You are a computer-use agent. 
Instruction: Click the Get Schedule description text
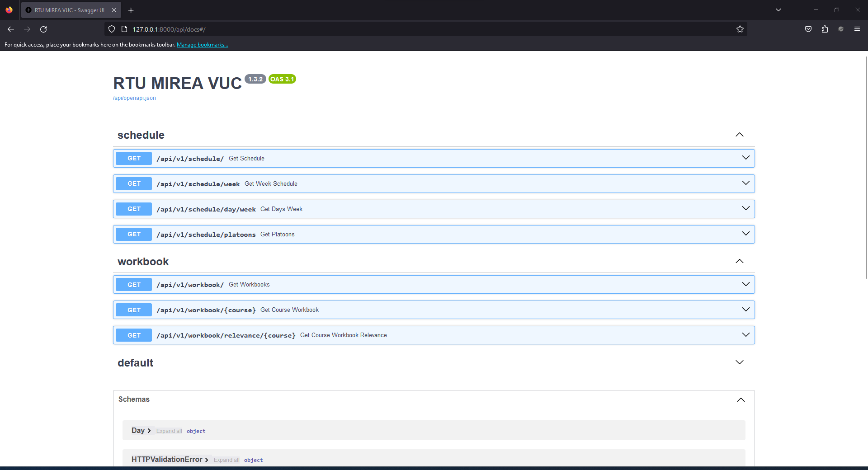(246, 159)
